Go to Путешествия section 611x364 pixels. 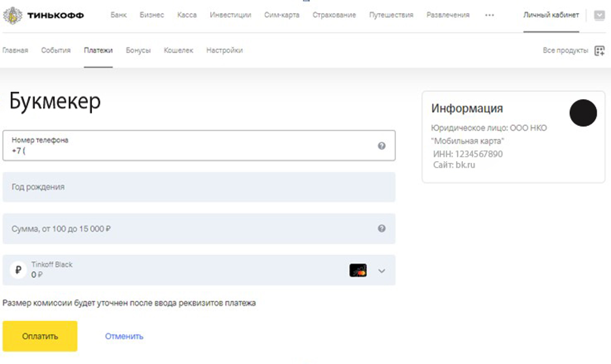tap(391, 15)
